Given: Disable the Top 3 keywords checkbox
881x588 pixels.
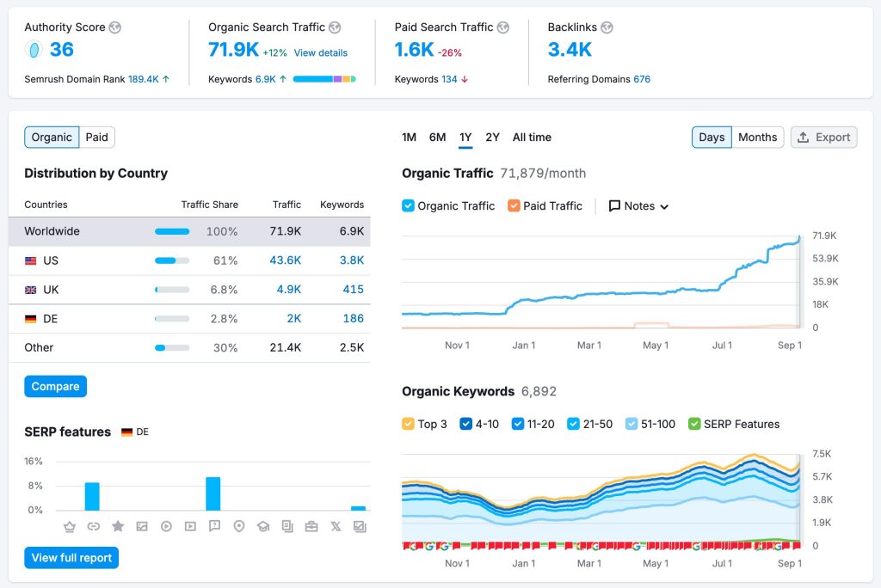Looking at the screenshot, I should tap(409, 424).
